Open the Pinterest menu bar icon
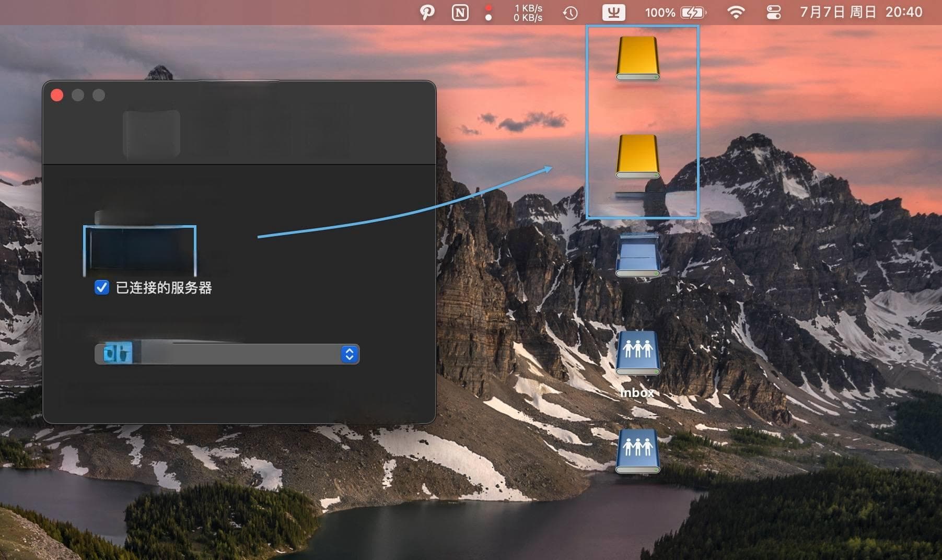This screenshot has height=560, width=942. point(427,13)
